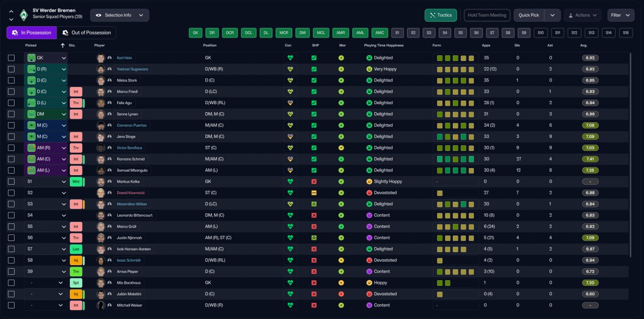The image size is (644, 319).
Task: Click Dawid Kownacki's match sharpness icon
Action: tap(314, 193)
